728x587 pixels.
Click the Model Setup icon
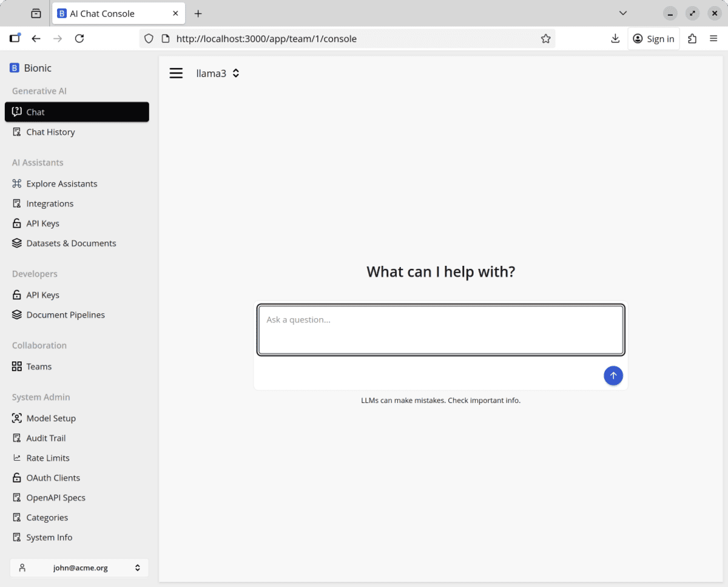pyautogui.click(x=17, y=418)
